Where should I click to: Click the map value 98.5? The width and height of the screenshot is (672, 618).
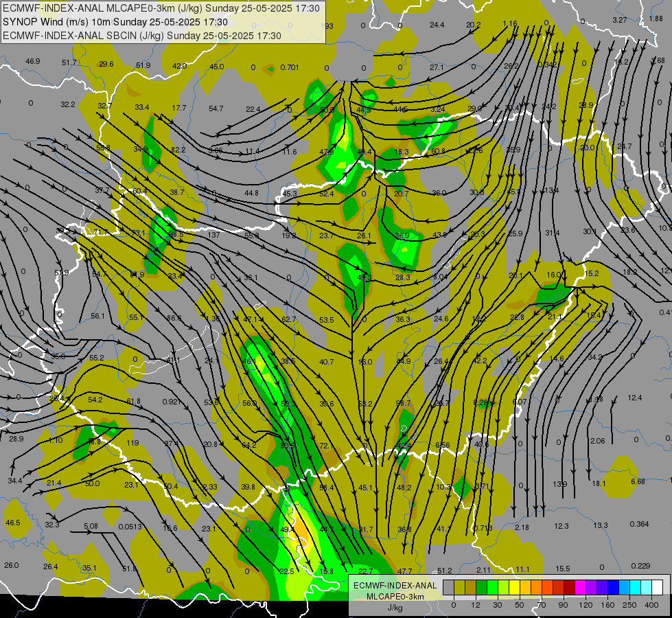coord(176,234)
